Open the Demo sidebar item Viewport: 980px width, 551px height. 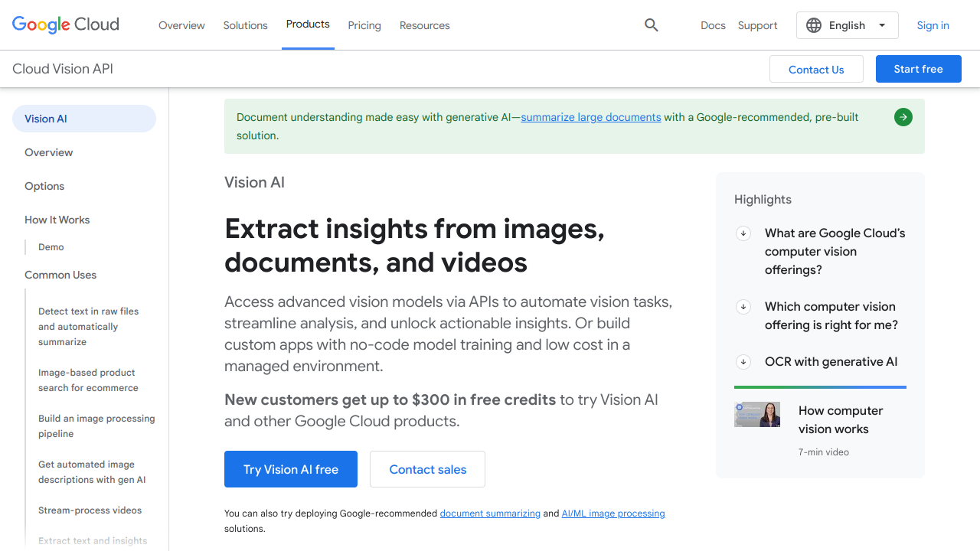click(x=51, y=247)
